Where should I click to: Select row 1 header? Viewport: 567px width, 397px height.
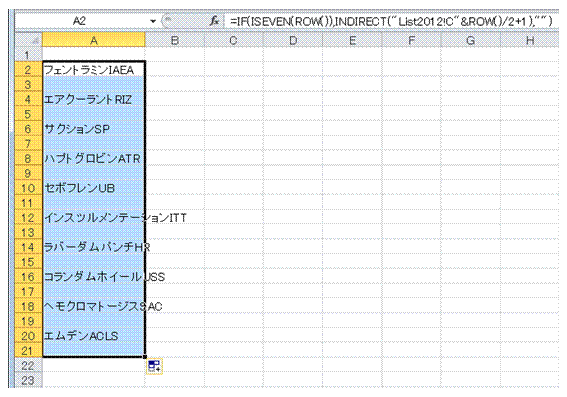[x=28, y=55]
